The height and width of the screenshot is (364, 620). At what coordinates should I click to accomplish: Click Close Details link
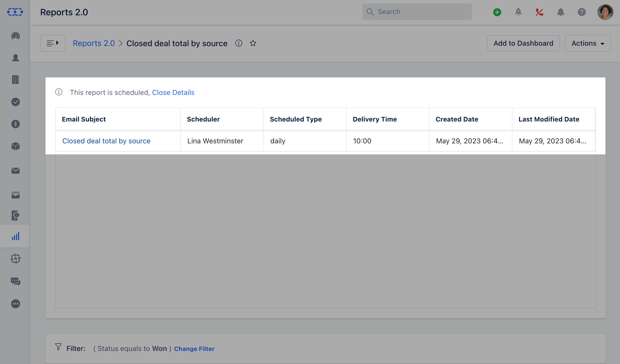[173, 92]
